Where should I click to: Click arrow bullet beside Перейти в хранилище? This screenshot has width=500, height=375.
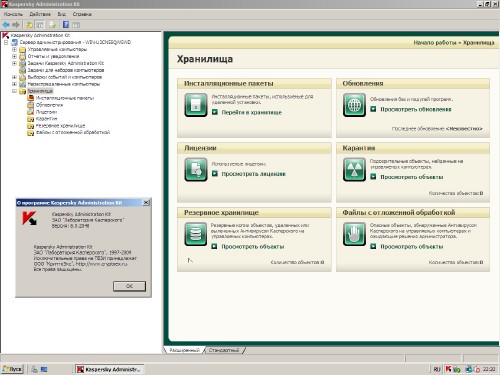215,112
